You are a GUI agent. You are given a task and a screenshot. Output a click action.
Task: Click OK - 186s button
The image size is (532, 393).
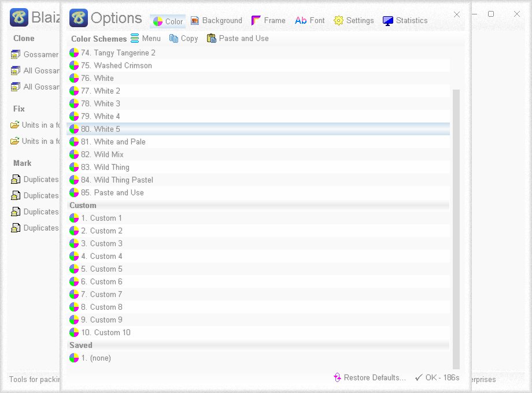point(437,377)
